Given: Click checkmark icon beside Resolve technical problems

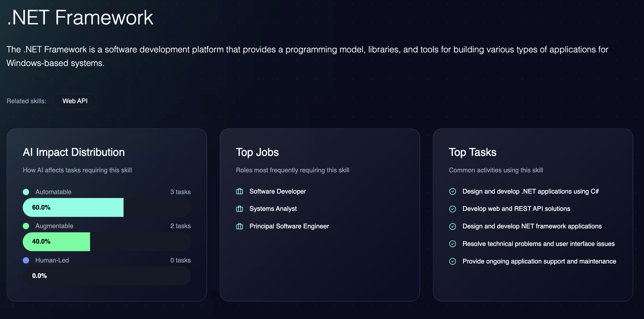Looking at the screenshot, I should (452, 244).
